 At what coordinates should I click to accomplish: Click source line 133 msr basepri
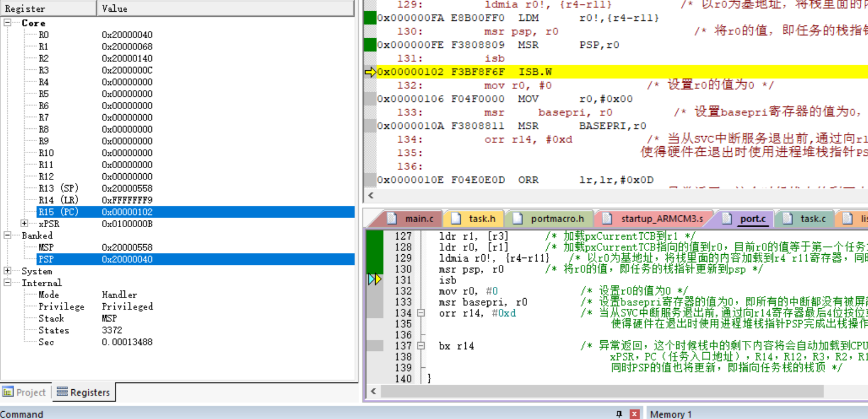click(x=483, y=302)
